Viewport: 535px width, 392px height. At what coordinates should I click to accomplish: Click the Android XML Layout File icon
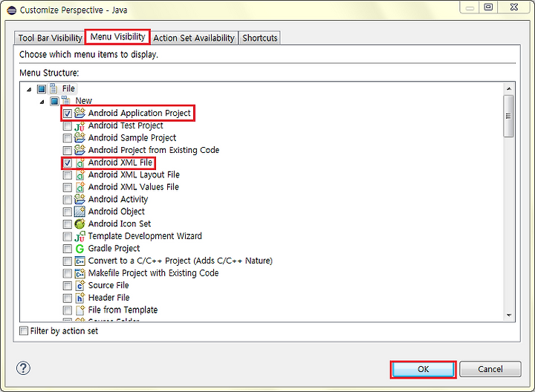pos(80,175)
